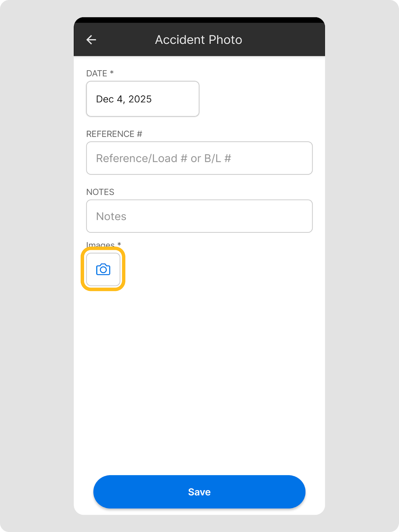Go back from the Accident Photo screen
This screenshot has height=532, width=399.
(x=91, y=40)
